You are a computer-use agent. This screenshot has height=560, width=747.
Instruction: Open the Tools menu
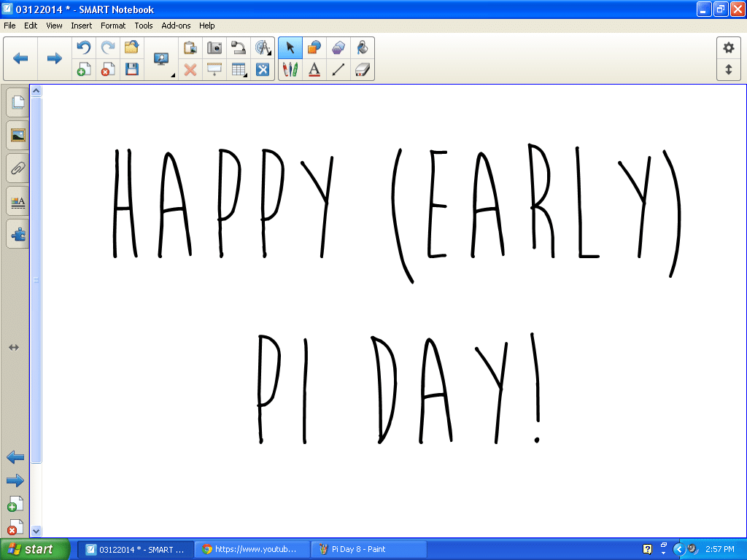(144, 26)
